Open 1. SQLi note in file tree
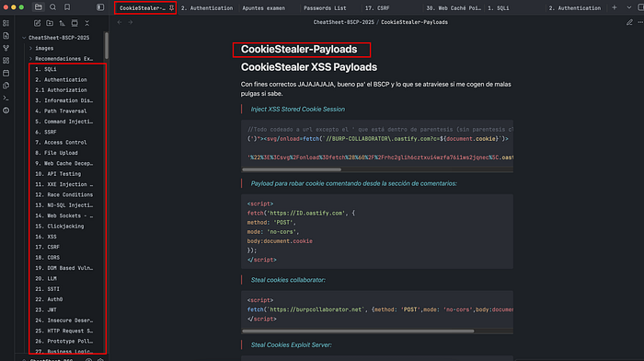The height and width of the screenshot is (361, 644). [46, 69]
